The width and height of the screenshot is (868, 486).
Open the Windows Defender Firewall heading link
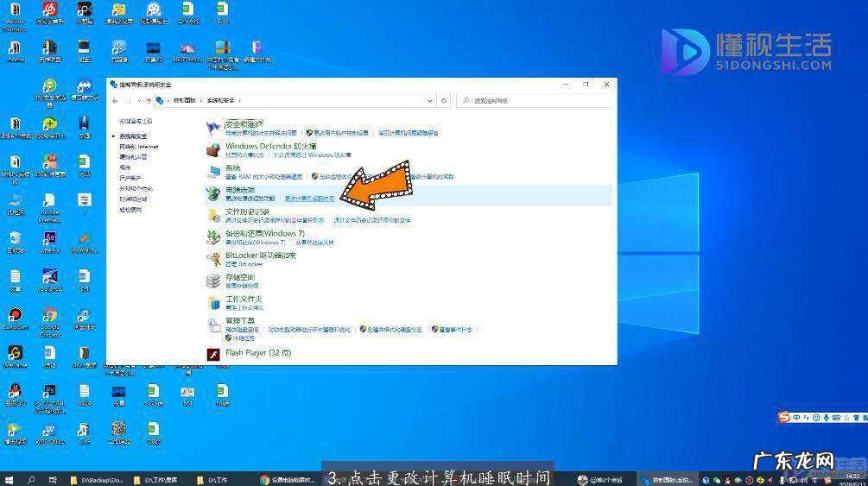tap(270, 146)
